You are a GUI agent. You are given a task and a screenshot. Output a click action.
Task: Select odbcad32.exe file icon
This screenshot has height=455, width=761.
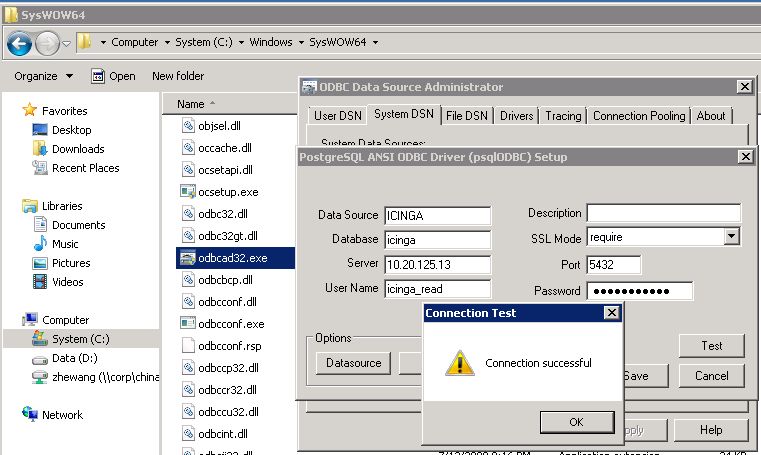point(188,258)
